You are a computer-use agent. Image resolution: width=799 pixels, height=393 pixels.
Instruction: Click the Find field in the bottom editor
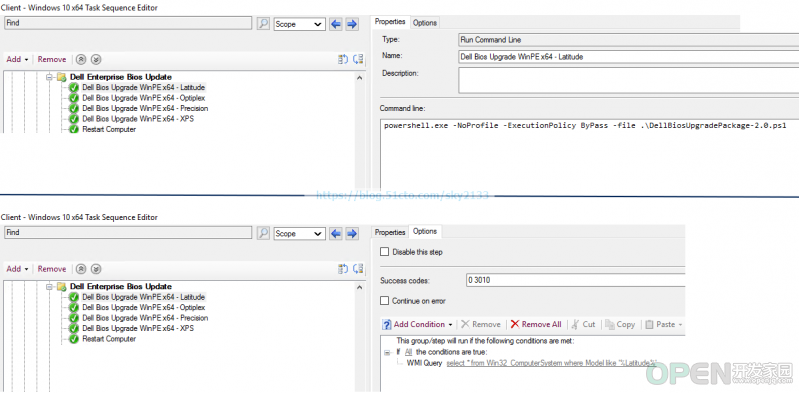click(x=128, y=233)
